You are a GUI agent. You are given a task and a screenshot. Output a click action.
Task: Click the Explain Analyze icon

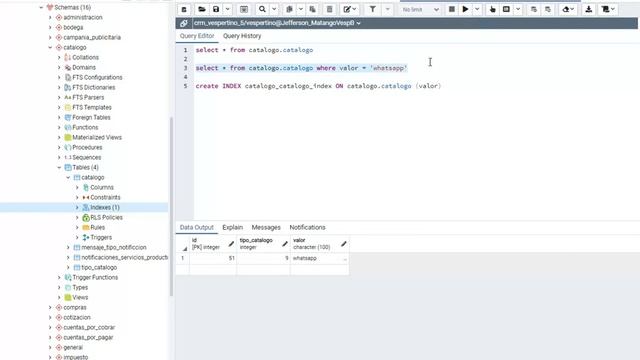click(506, 9)
